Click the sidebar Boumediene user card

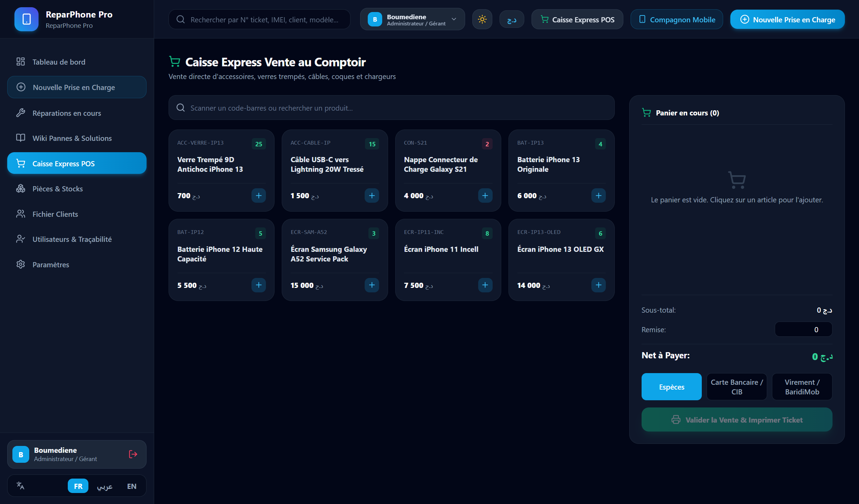pyautogui.click(x=77, y=454)
